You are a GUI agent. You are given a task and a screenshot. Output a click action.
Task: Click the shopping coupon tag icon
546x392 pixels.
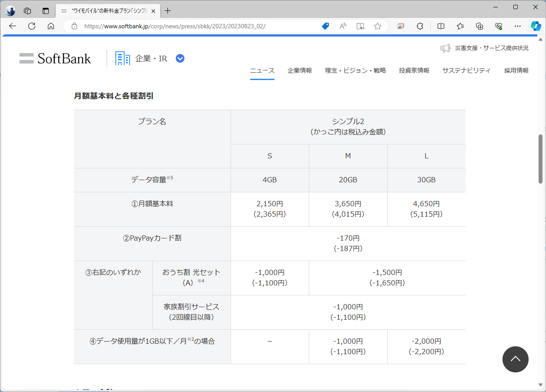point(325,26)
